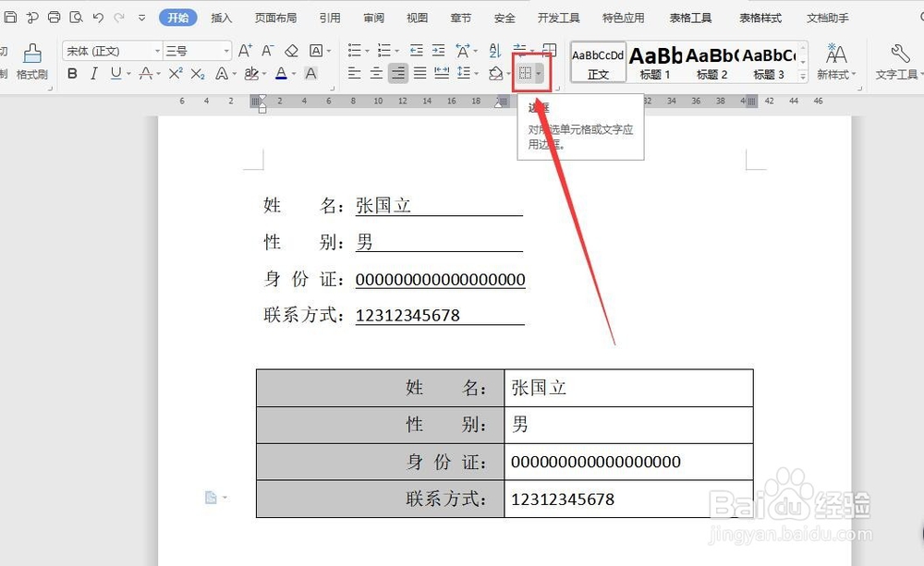This screenshot has width=924, height=566.
Task: Open the font name dropdown 宋体 (正文)
Action: click(x=157, y=51)
